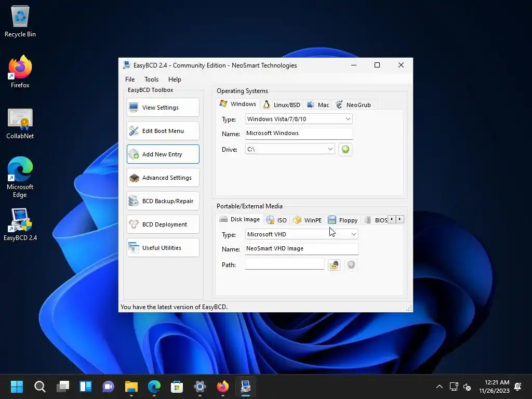This screenshot has width=532, height=399.
Task: Select the Disk Image media tab
Action: (x=240, y=219)
